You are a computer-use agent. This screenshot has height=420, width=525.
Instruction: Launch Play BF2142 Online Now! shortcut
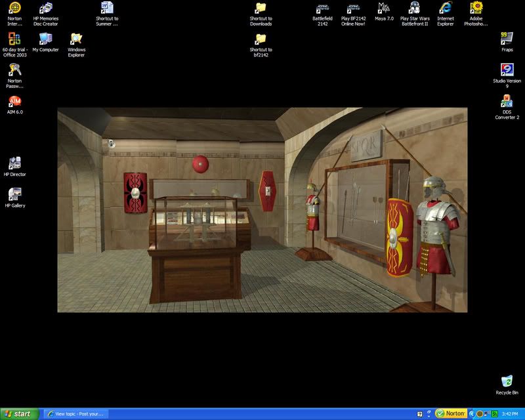click(353, 13)
